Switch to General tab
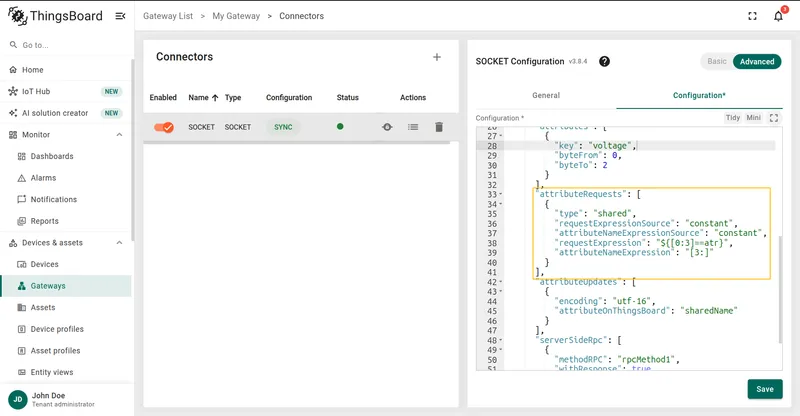Viewport: 800px width, 416px height. click(546, 95)
